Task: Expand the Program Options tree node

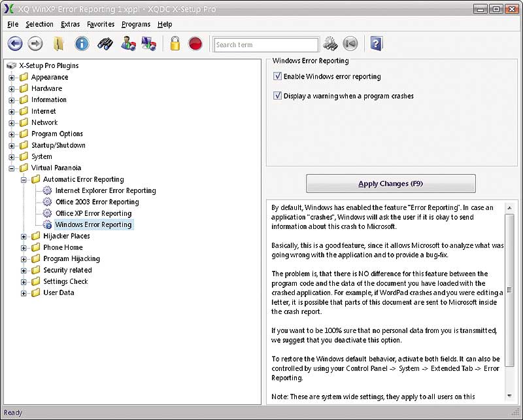Action: point(11,134)
